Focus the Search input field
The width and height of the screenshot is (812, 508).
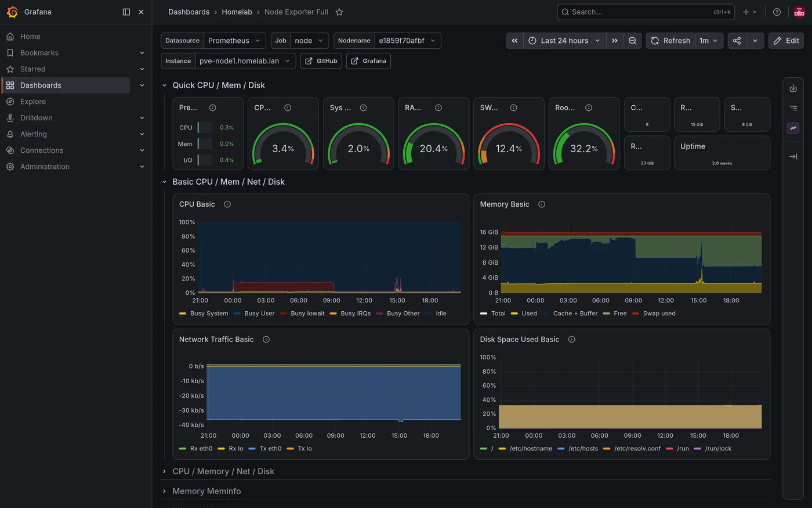point(646,12)
